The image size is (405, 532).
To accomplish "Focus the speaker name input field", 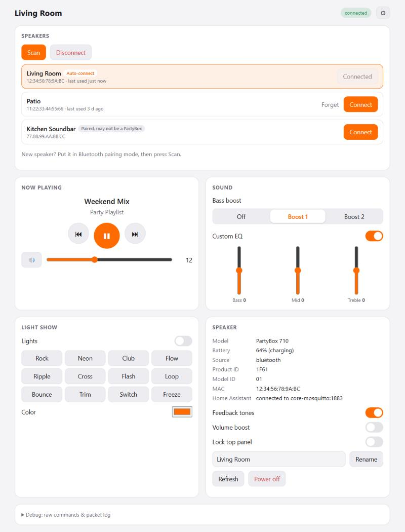I will 279,459.
